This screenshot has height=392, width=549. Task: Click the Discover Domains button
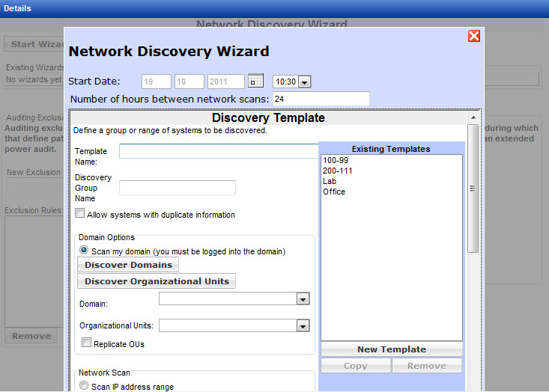pyautogui.click(x=128, y=265)
